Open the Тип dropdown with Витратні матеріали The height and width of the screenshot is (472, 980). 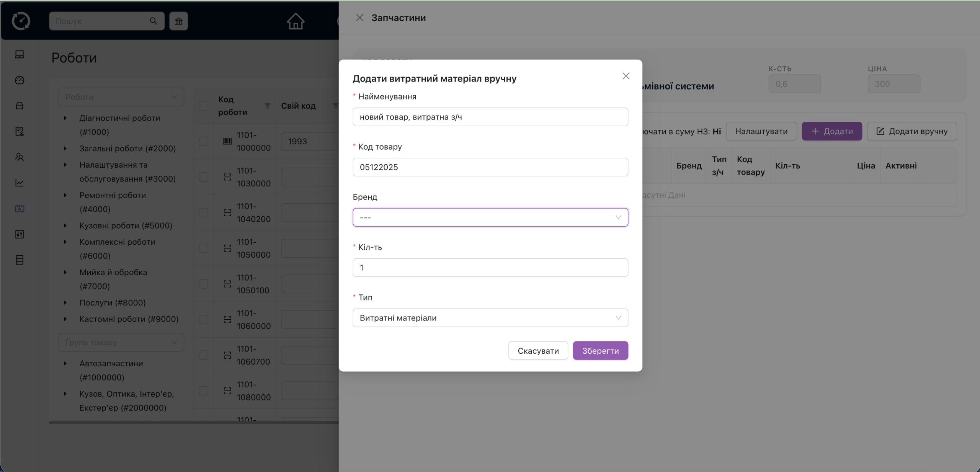490,318
